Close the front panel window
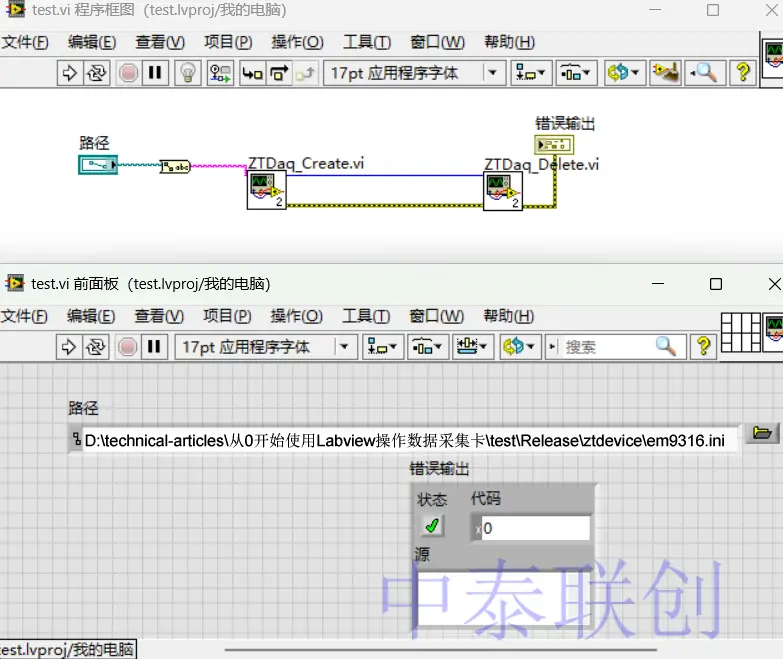783x659 pixels. (774, 284)
